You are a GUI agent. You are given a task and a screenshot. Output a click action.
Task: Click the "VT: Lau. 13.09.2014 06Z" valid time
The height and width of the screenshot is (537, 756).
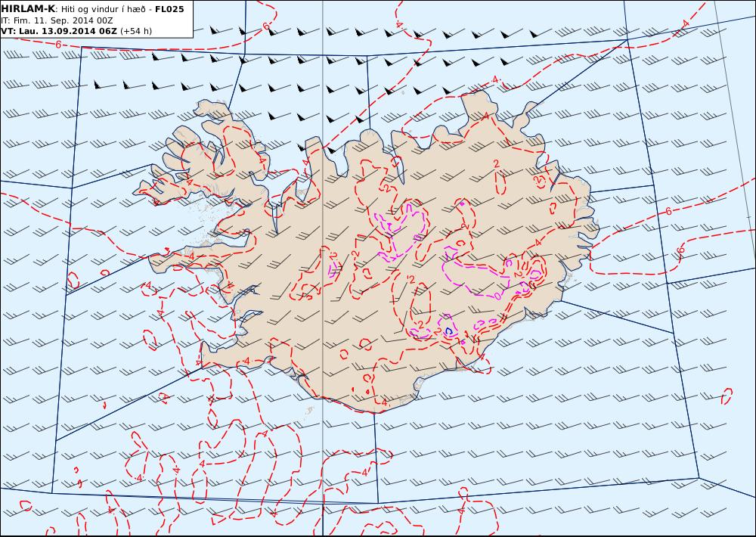click(x=59, y=31)
